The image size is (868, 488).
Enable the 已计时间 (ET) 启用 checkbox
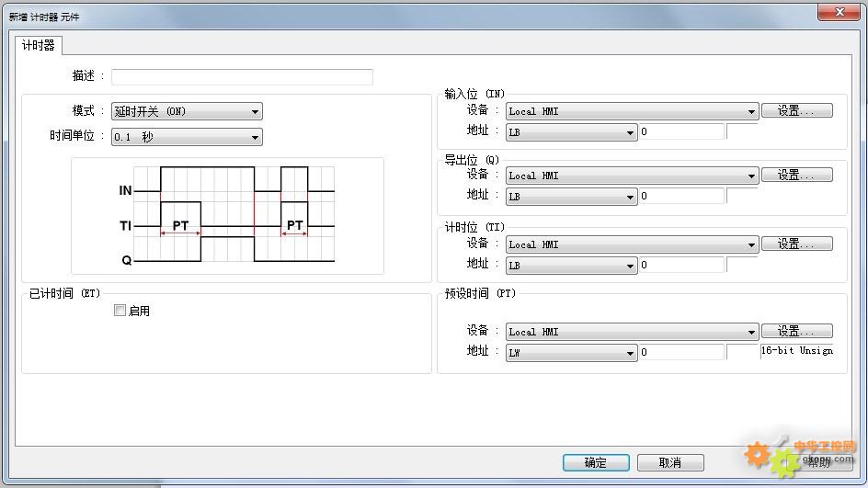120,311
